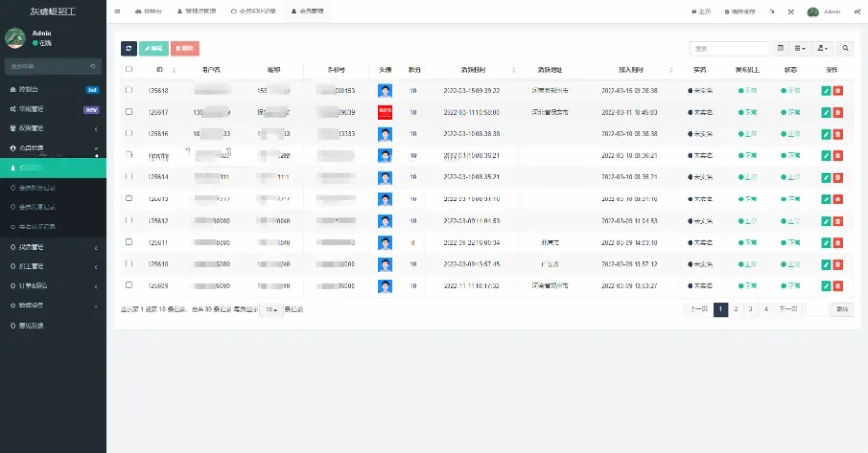Open the columns visibility dropdown
This screenshot has height=453, width=868.
point(800,48)
